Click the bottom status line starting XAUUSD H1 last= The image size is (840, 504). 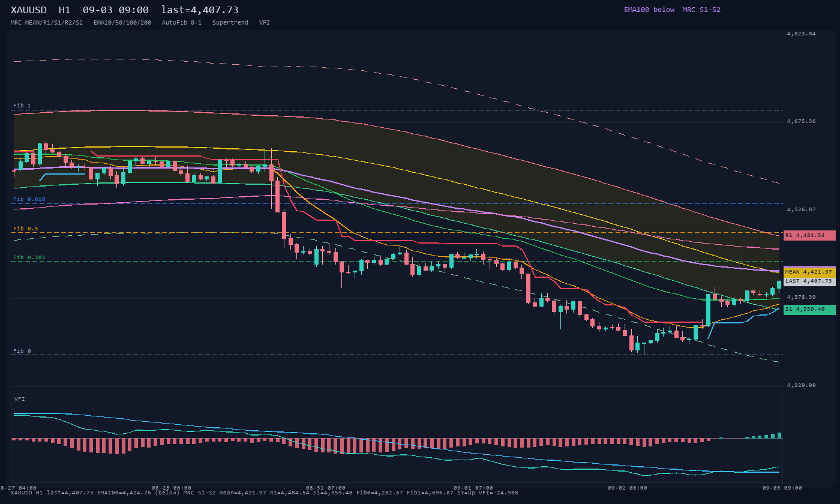click(x=265, y=493)
